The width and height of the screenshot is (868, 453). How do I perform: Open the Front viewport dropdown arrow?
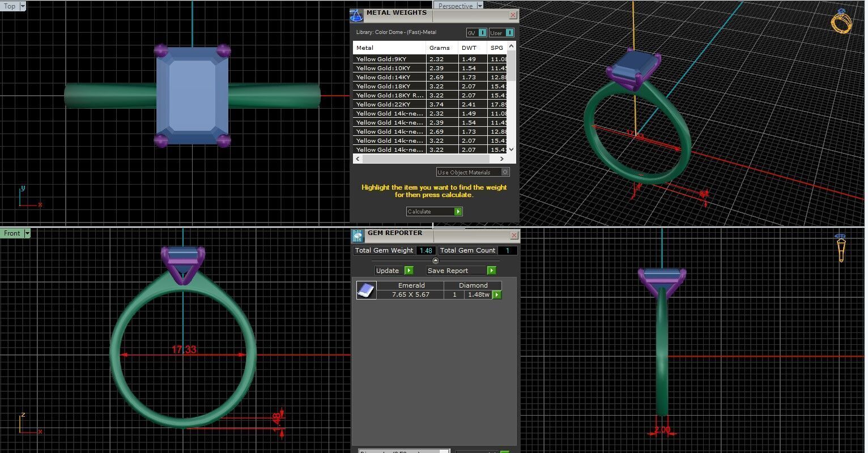coord(27,233)
